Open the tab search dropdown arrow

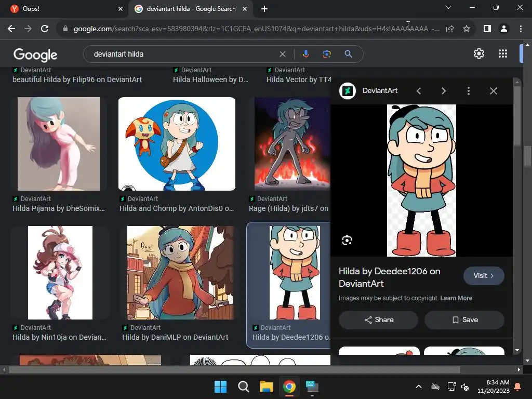(x=448, y=7)
